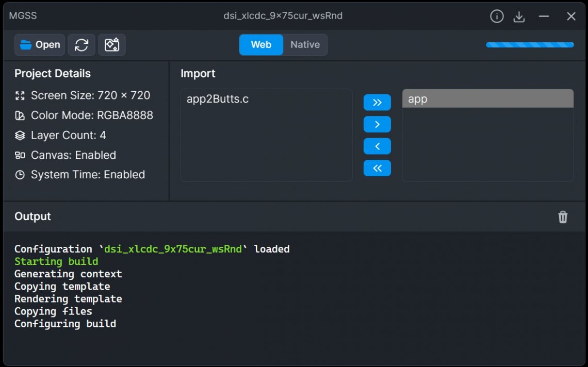Open the info icon in title bar
The height and width of the screenshot is (367, 588).
click(496, 16)
